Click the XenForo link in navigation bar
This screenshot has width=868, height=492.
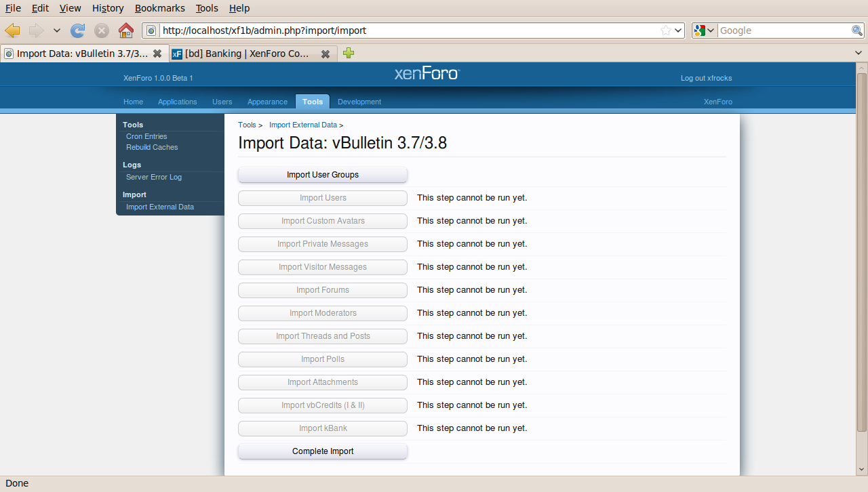pyautogui.click(x=718, y=102)
